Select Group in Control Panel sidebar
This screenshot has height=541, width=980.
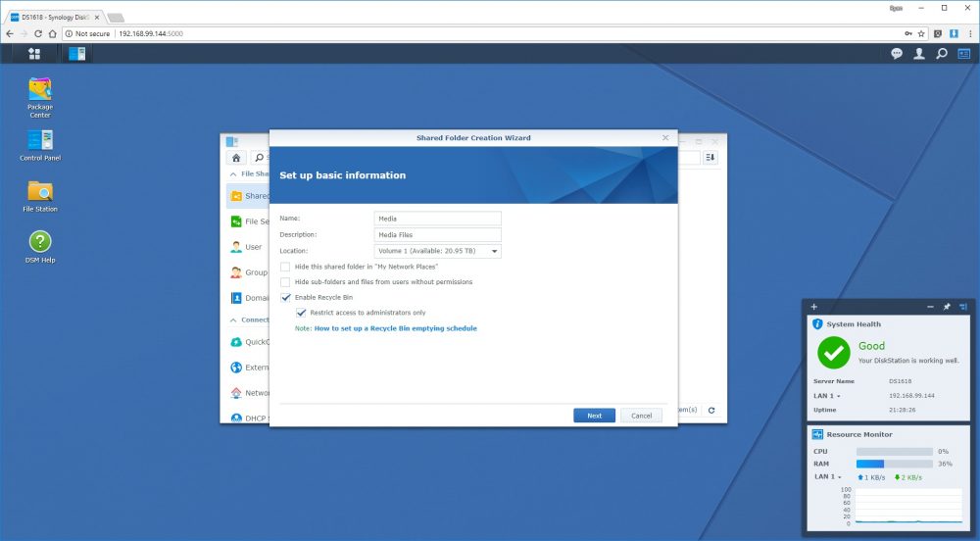click(x=249, y=272)
